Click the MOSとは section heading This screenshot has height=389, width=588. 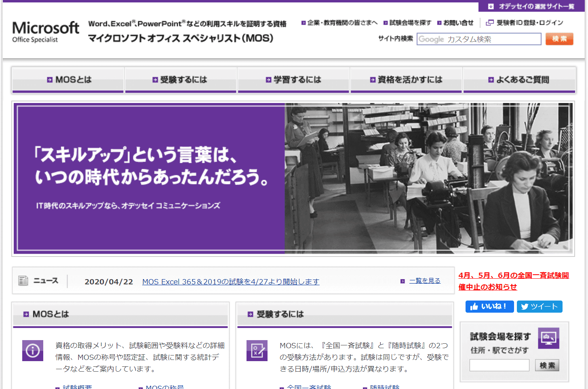tap(51, 314)
